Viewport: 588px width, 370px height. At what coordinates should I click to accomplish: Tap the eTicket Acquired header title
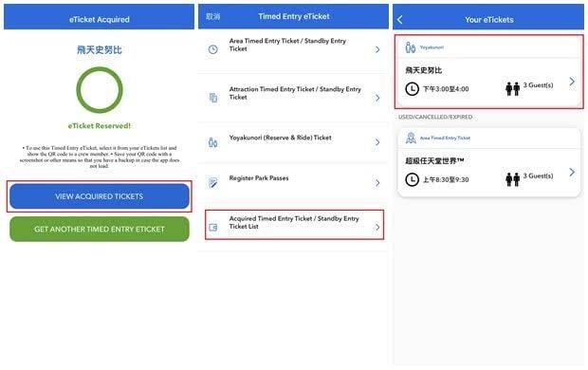pos(100,20)
